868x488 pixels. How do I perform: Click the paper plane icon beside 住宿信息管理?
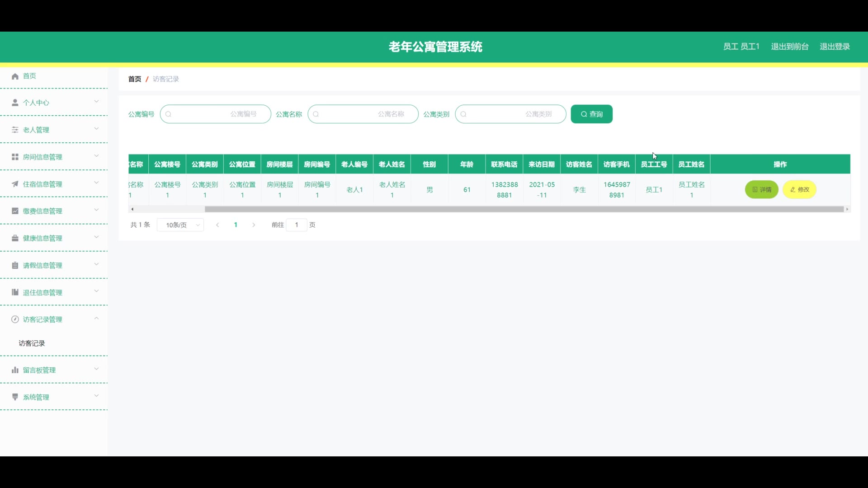[x=15, y=184]
